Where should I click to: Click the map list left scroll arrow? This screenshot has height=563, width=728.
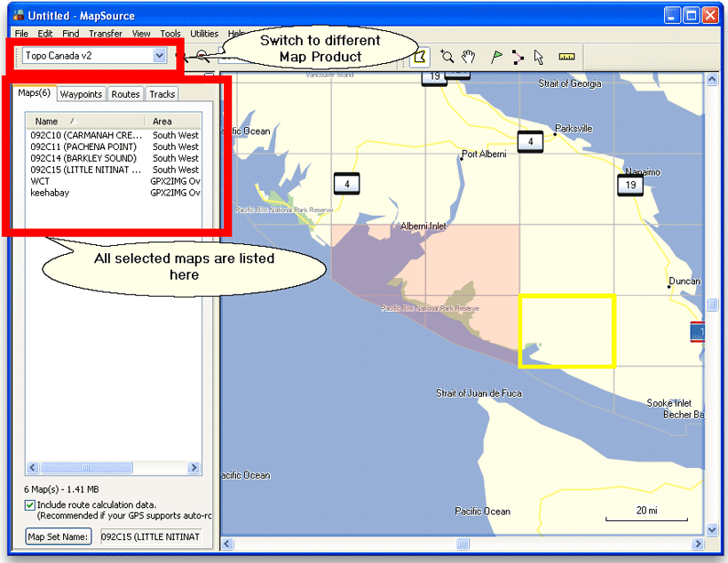(33, 467)
